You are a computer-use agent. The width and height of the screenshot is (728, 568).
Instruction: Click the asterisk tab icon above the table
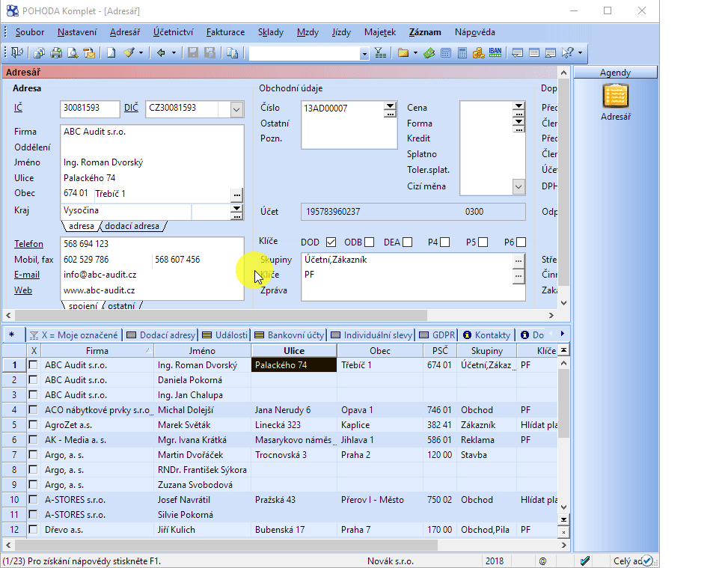pyautogui.click(x=12, y=335)
